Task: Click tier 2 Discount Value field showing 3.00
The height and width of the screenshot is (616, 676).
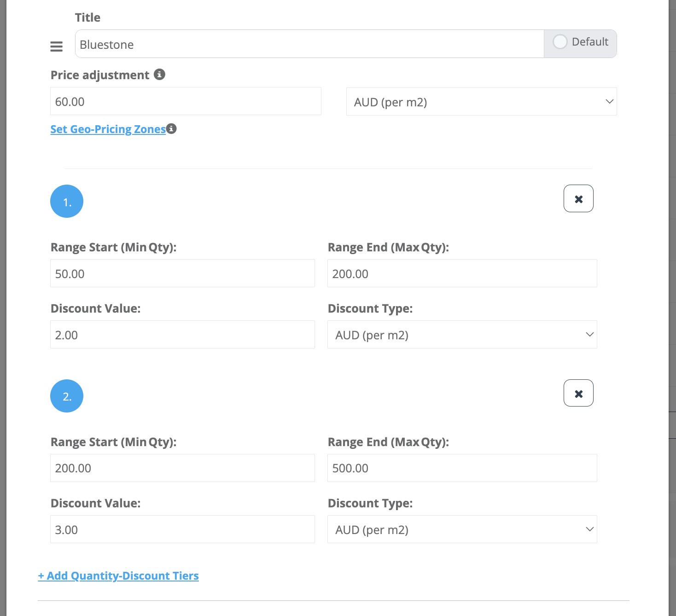Action: [182, 529]
